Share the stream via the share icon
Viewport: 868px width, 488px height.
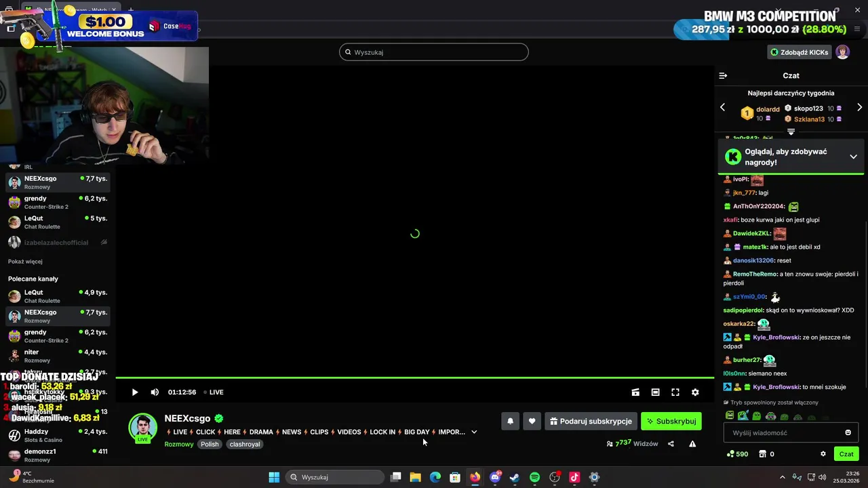point(671,444)
